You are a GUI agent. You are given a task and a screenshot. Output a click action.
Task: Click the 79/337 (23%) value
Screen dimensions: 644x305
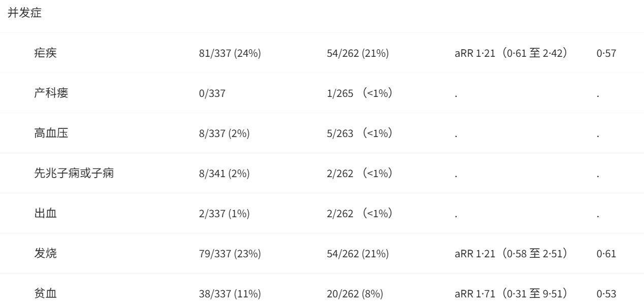(230, 254)
